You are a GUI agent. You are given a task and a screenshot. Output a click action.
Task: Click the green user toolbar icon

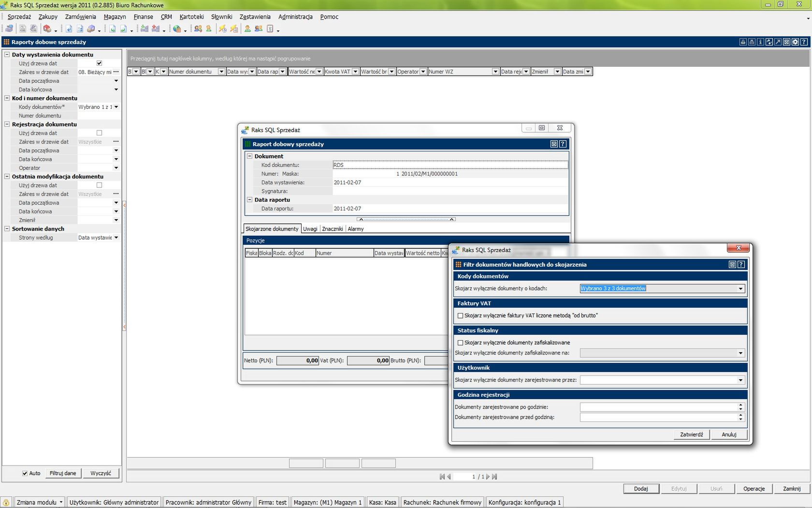(247, 29)
